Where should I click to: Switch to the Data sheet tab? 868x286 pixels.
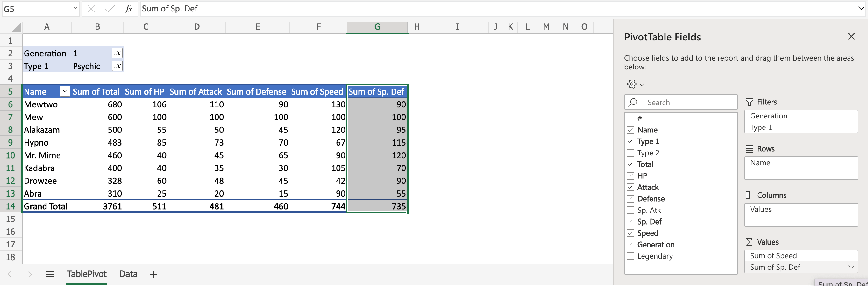[128, 274]
